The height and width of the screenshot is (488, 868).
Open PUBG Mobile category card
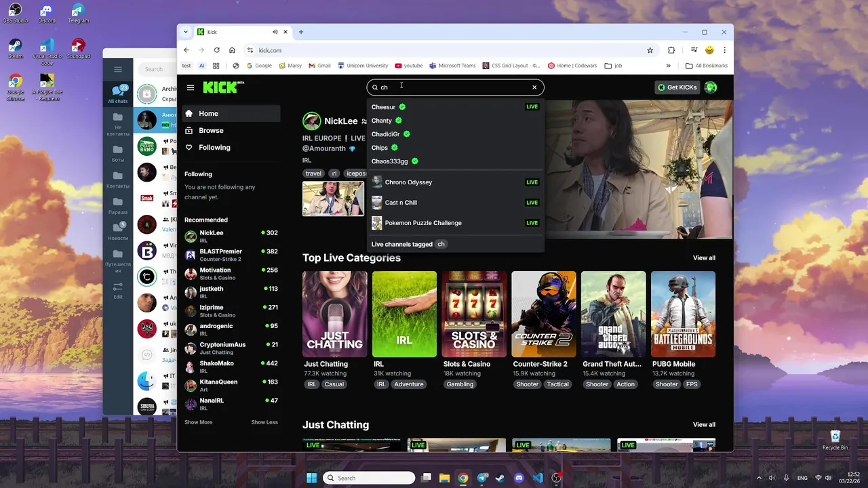pos(683,314)
